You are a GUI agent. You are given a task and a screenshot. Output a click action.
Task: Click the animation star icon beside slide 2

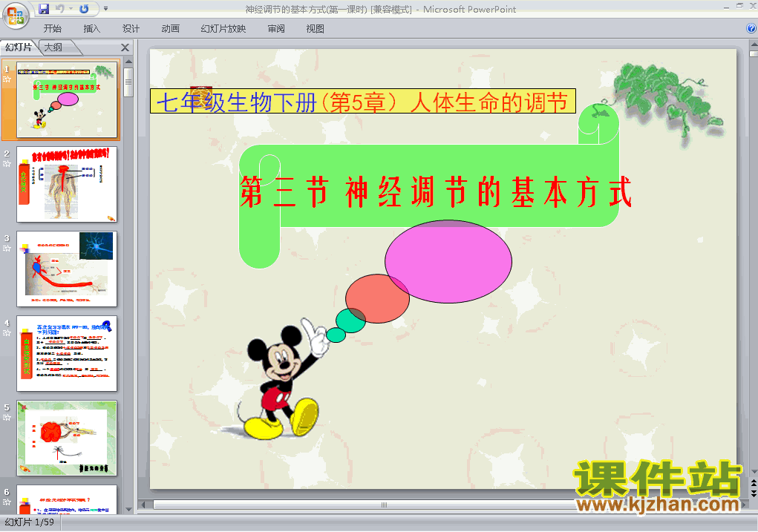pyautogui.click(x=7, y=164)
